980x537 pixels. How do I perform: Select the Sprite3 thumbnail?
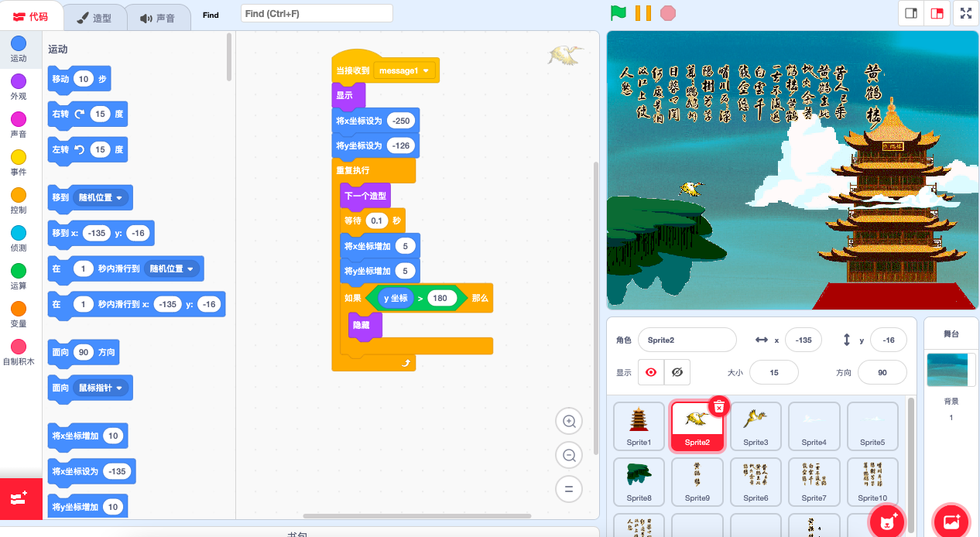[x=756, y=426]
